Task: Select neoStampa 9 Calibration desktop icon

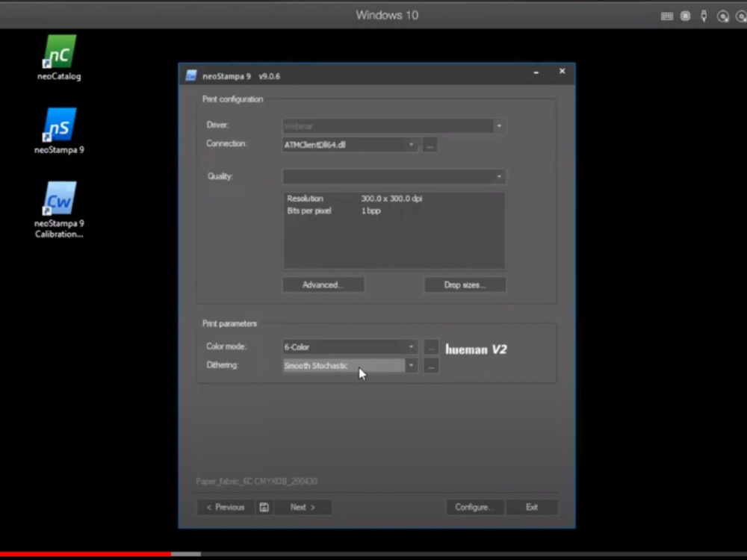Action: [x=59, y=210]
